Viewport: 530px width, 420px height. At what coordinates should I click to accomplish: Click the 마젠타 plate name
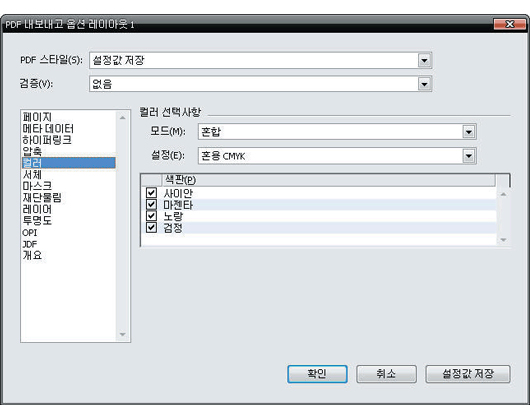point(178,205)
